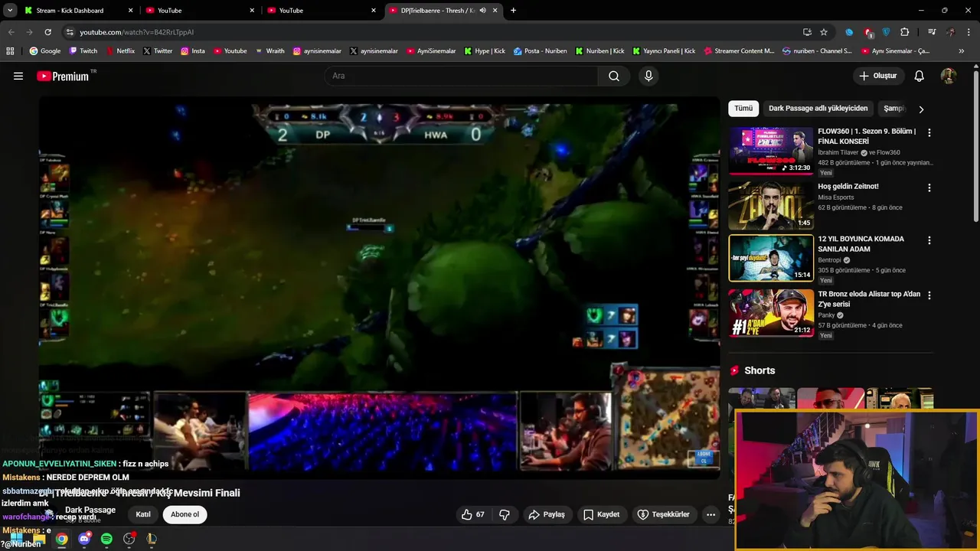Click the Katıl join button

tap(143, 514)
